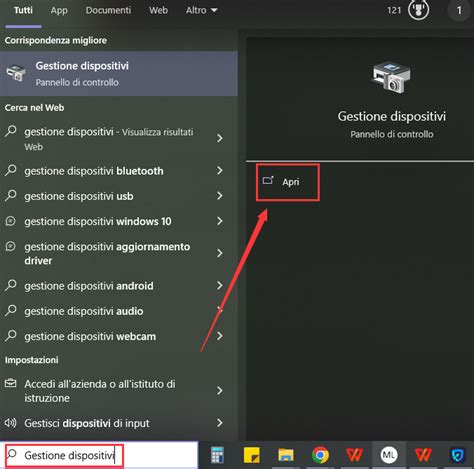The width and height of the screenshot is (474, 469).
Task: Switch to the App tab
Action: [59, 10]
